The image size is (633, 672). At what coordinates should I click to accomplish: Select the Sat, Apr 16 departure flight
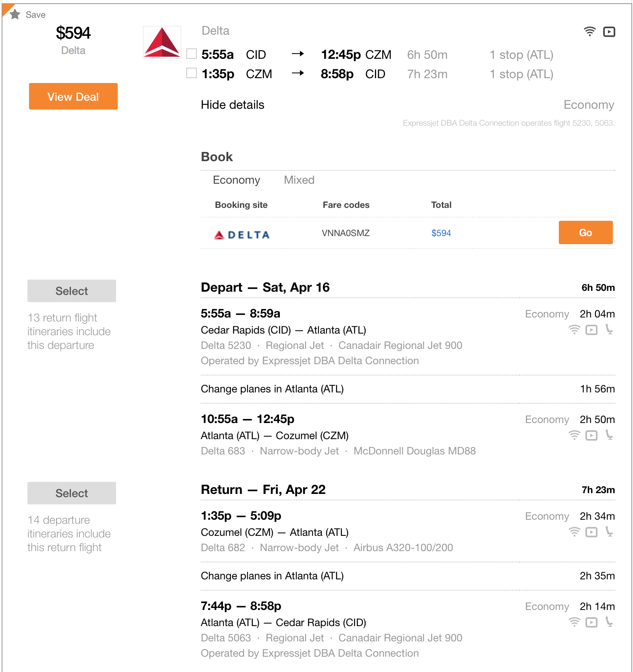click(x=72, y=291)
